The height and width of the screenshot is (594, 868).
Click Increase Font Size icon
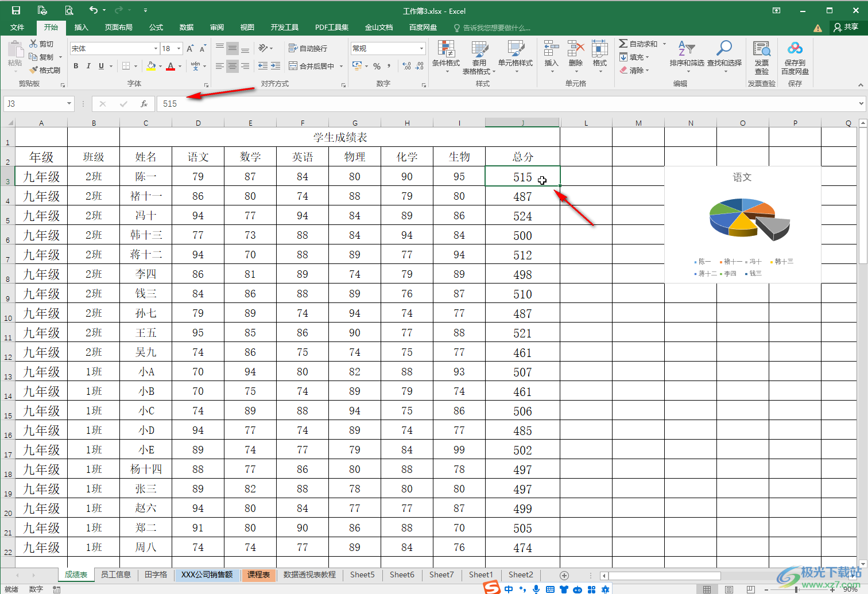pos(190,49)
